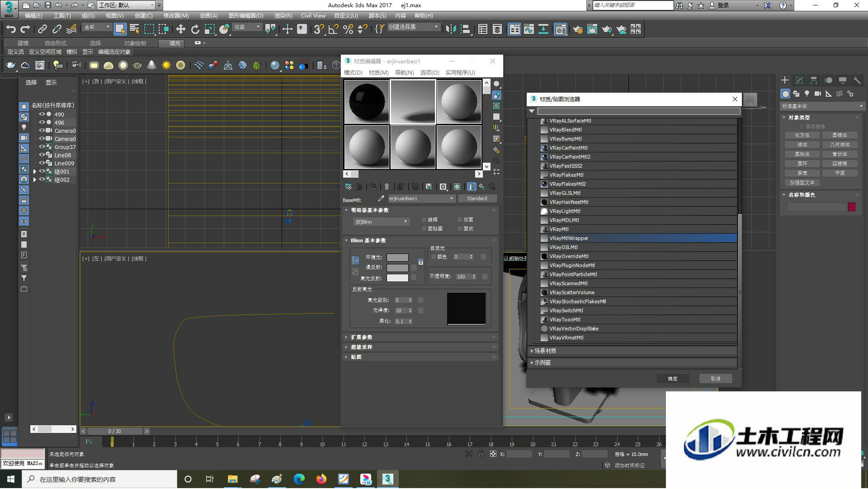
Task: Open Create tab plus icon in command panel
Action: click(785, 80)
